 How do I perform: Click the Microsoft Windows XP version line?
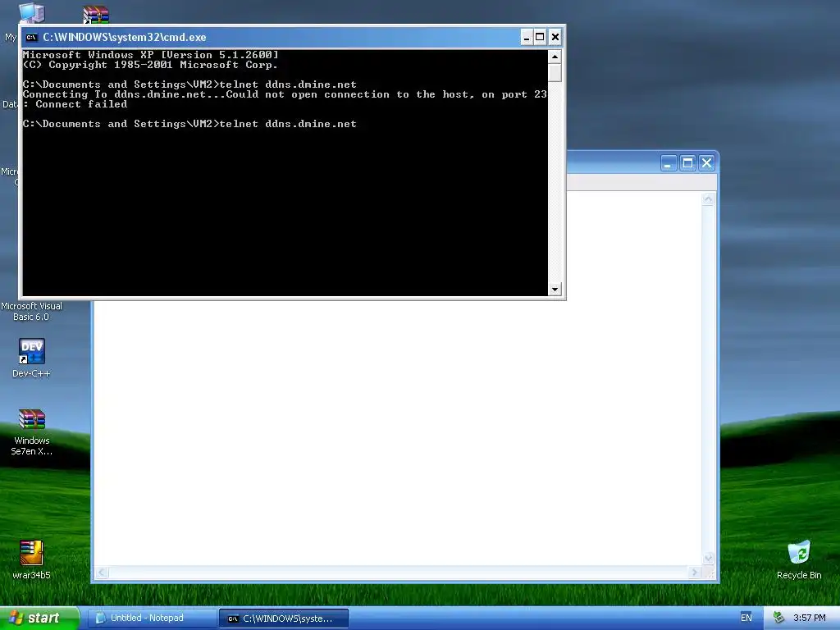(151, 55)
